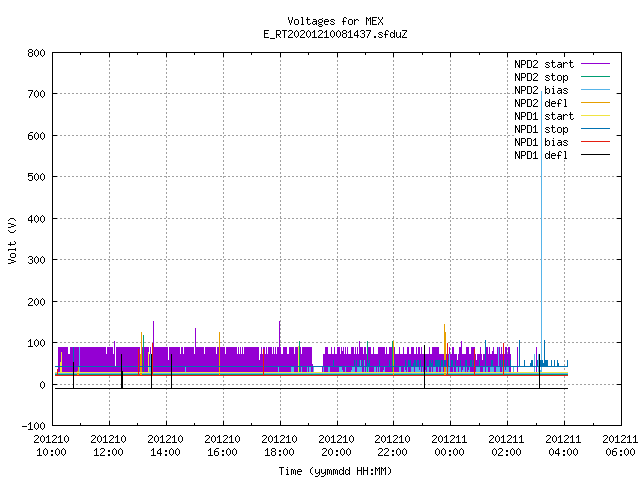Click the green NPD2 stop legend line
The width and height of the screenshot is (640, 480).
point(595,76)
